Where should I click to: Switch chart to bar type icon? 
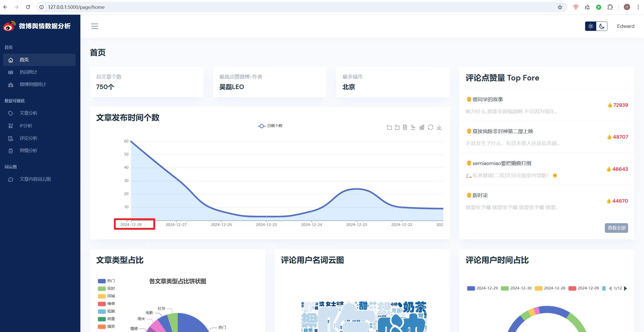[422, 127]
